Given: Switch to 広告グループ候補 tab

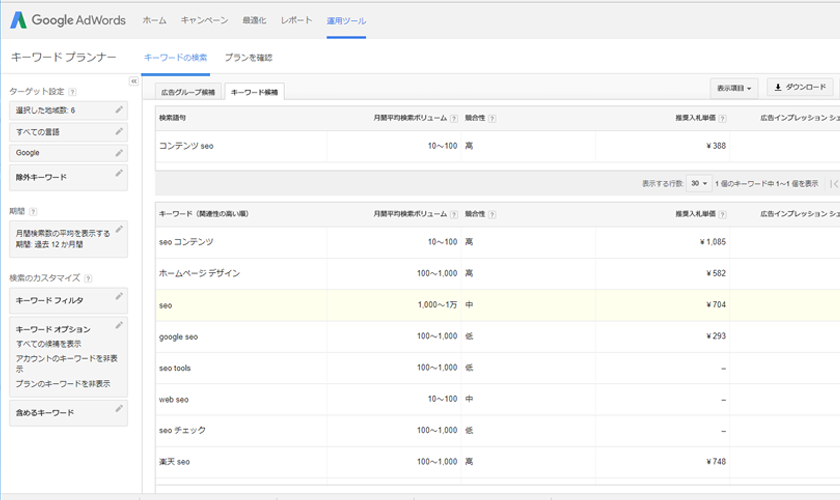Looking at the screenshot, I should click(188, 92).
